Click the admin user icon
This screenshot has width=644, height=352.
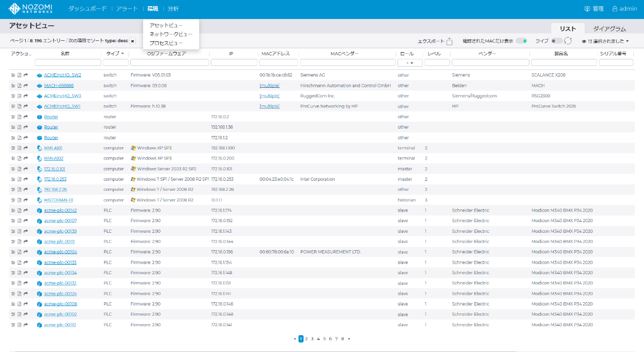coord(615,8)
